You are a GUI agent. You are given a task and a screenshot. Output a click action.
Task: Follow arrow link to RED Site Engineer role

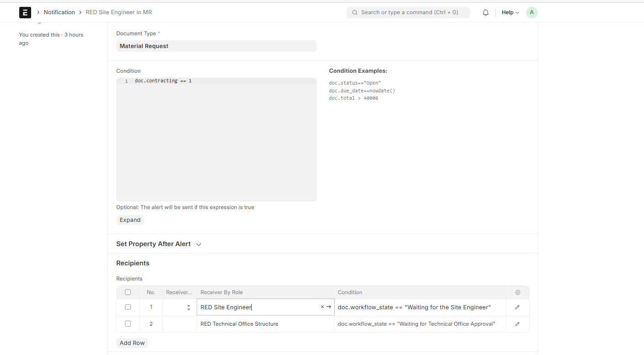[x=329, y=307]
